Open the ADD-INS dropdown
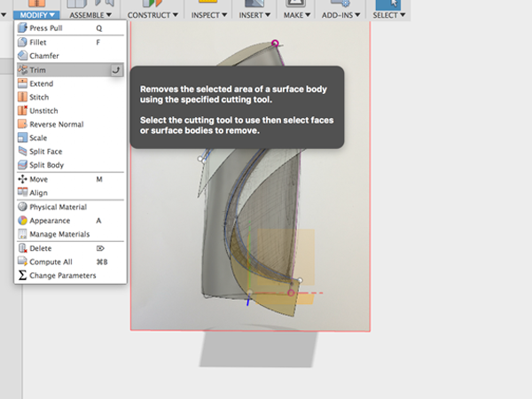 tap(340, 15)
